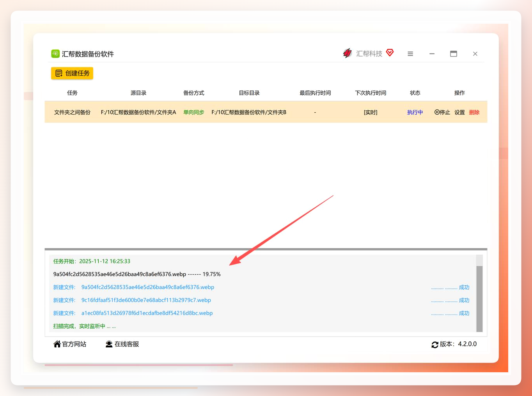
Task: Click the [实时] next run cell
Action: pos(371,112)
